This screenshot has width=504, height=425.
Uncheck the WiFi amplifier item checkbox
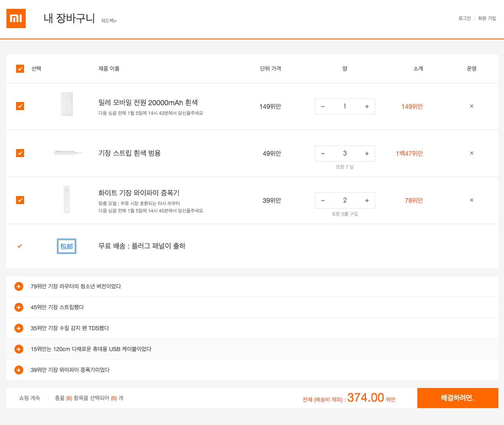[x=20, y=200]
